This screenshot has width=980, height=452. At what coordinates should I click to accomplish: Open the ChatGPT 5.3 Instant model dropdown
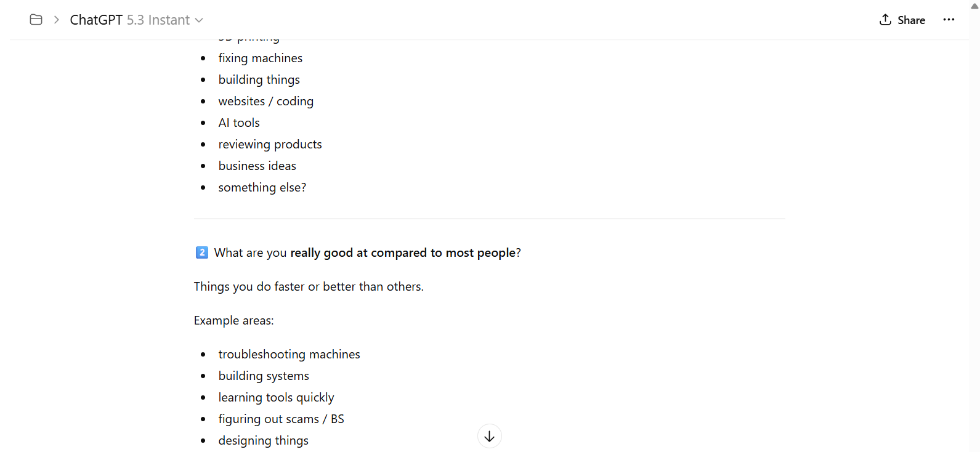click(x=137, y=20)
